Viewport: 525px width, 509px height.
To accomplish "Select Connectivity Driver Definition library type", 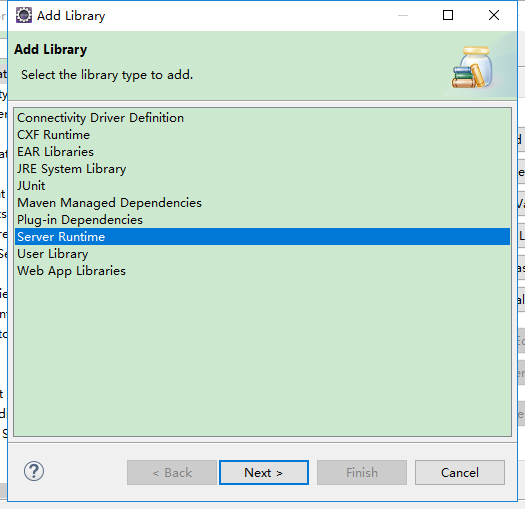I will tap(100, 118).
